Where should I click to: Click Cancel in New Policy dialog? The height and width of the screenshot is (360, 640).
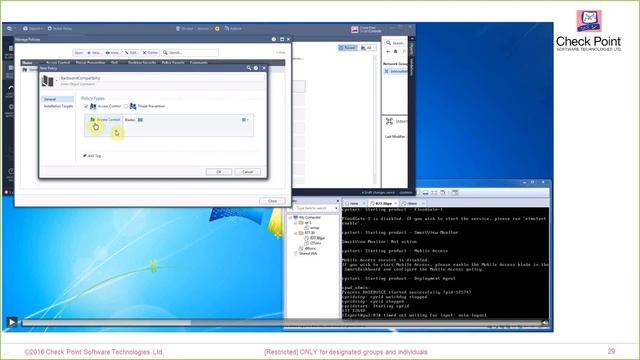click(x=247, y=172)
